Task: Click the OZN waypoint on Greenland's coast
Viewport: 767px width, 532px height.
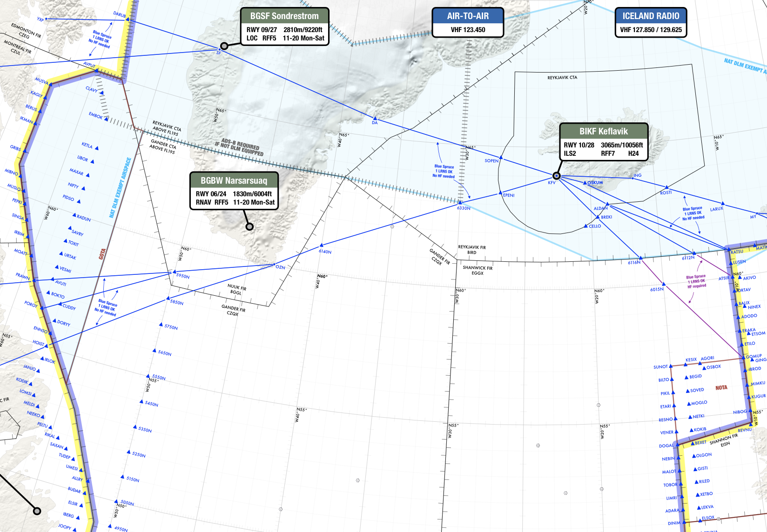Action: tap(274, 265)
